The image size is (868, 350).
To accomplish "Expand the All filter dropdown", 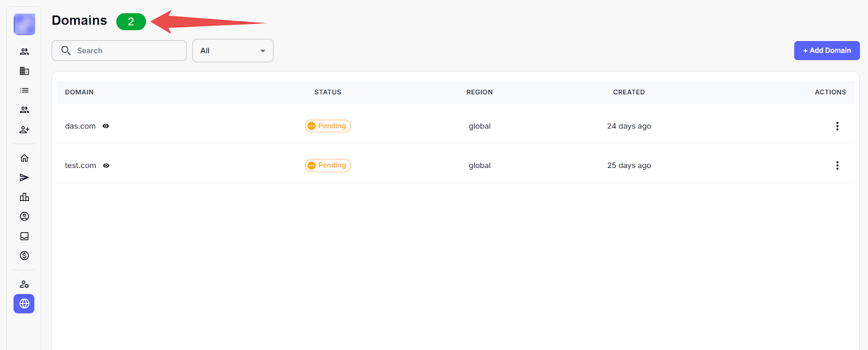I will (233, 50).
